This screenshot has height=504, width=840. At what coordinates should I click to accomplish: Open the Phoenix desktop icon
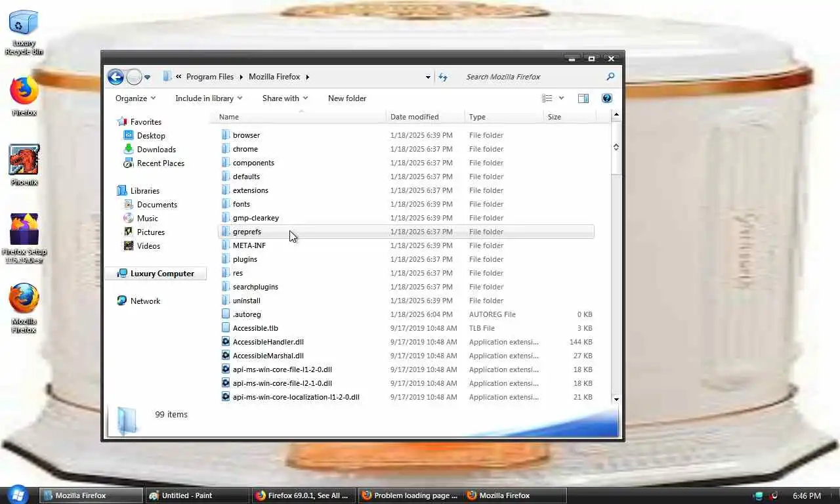tap(24, 165)
